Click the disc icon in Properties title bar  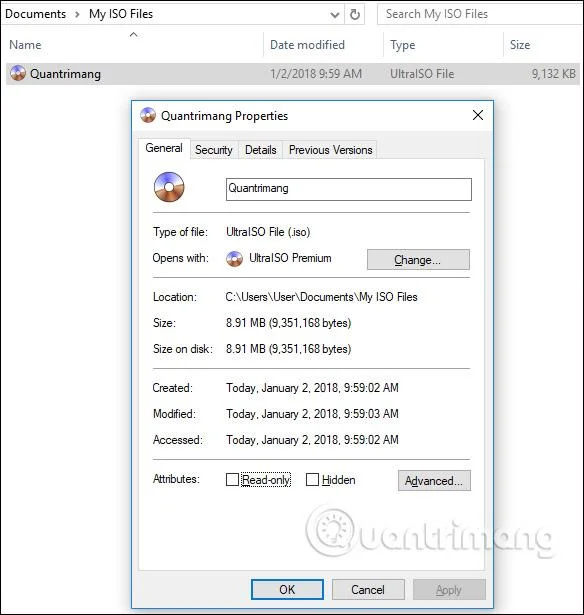(148, 115)
